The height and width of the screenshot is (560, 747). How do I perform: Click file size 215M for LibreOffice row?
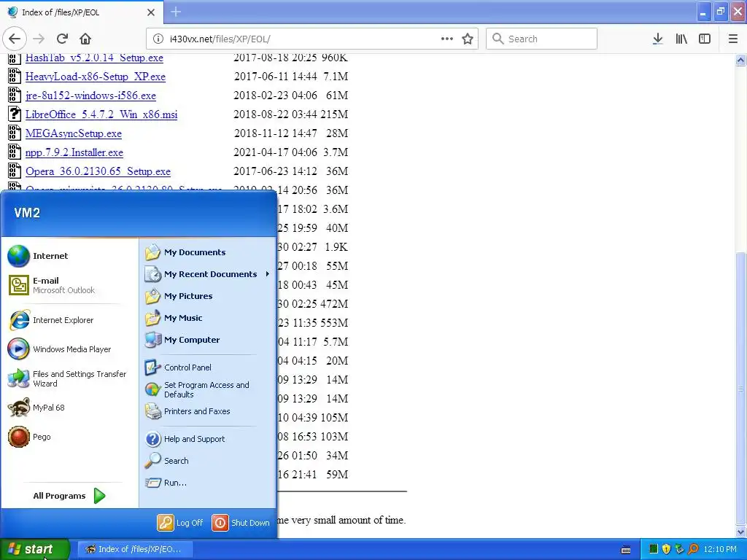[x=334, y=114]
